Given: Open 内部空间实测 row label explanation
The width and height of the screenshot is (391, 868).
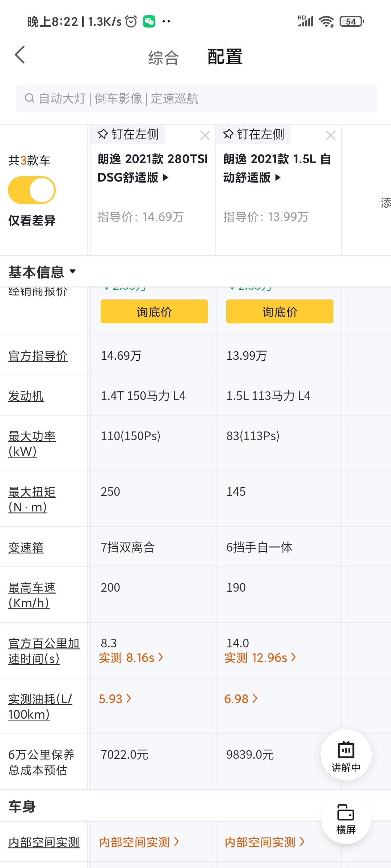Looking at the screenshot, I should pos(44,842).
